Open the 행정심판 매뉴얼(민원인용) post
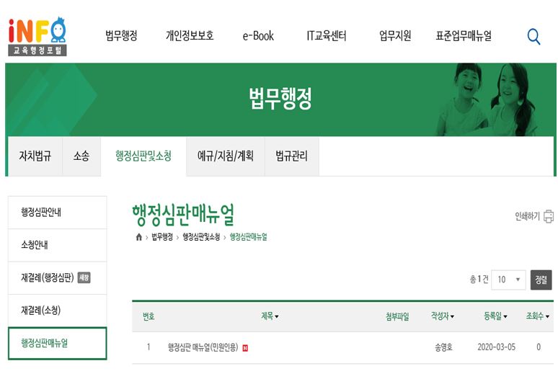 (203, 347)
